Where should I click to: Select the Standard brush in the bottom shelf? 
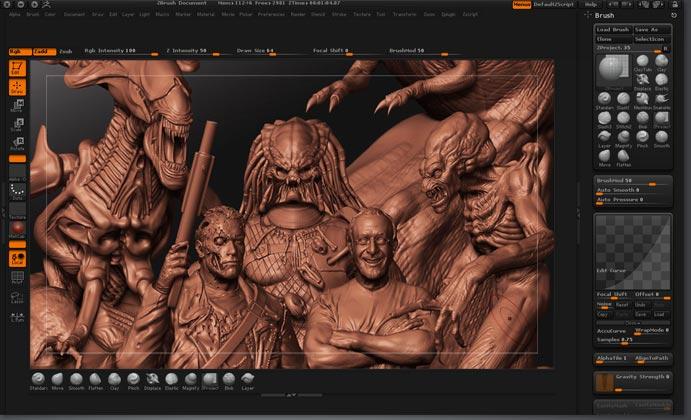point(38,379)
